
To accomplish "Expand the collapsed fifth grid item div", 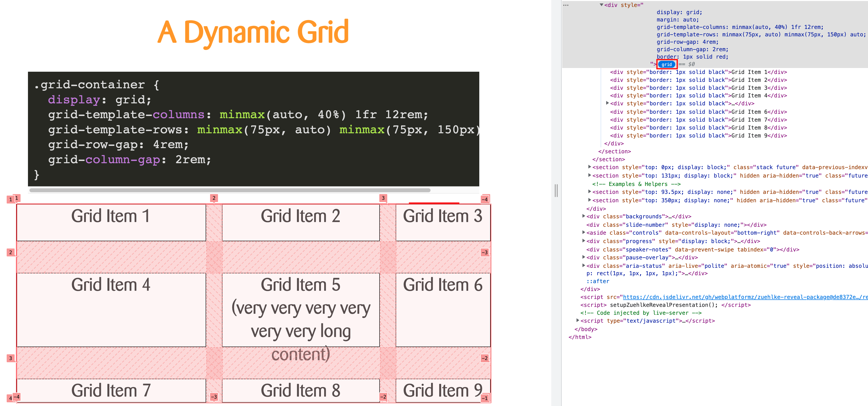I will (x=607, y=103).
